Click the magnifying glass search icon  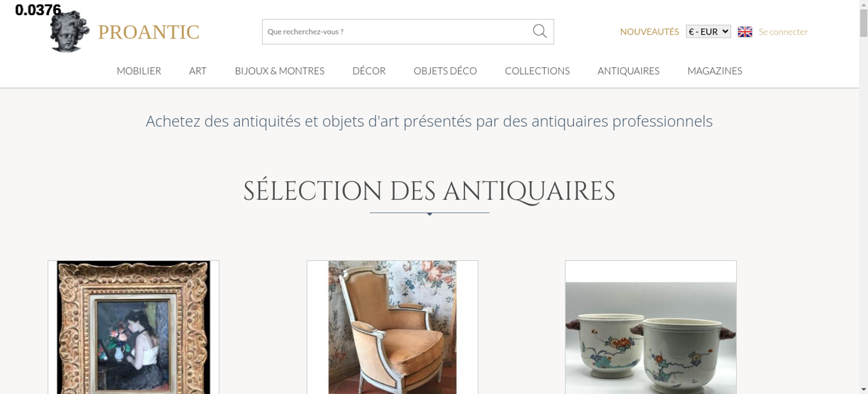[x=539, y=31]
